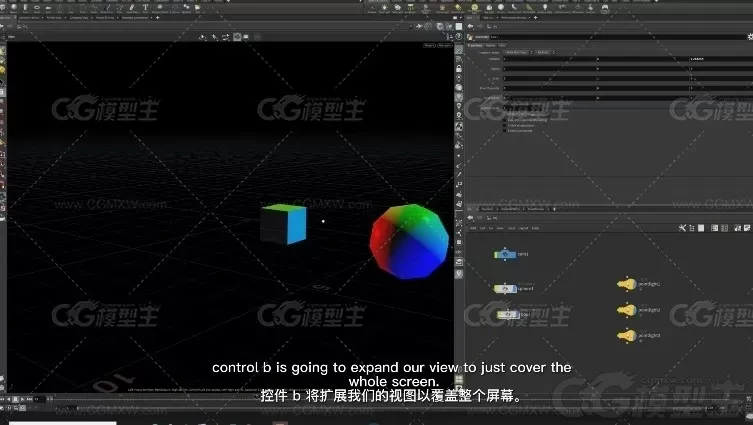
Task: Toggle the last checkbox in the transform parameters
Action: pos(505,131)
